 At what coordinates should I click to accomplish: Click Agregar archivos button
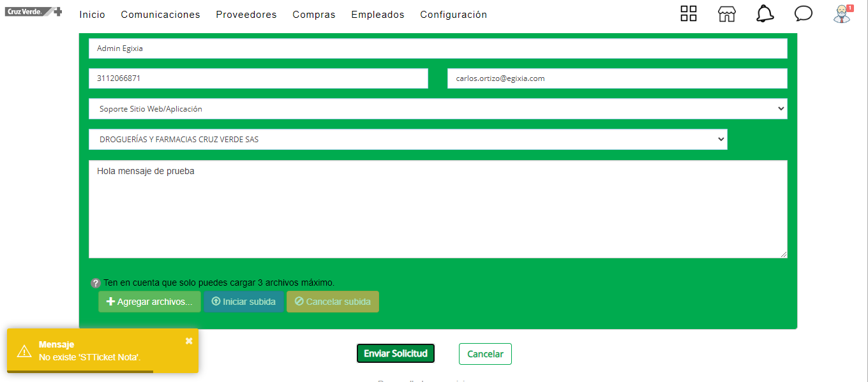coord(149,302)
